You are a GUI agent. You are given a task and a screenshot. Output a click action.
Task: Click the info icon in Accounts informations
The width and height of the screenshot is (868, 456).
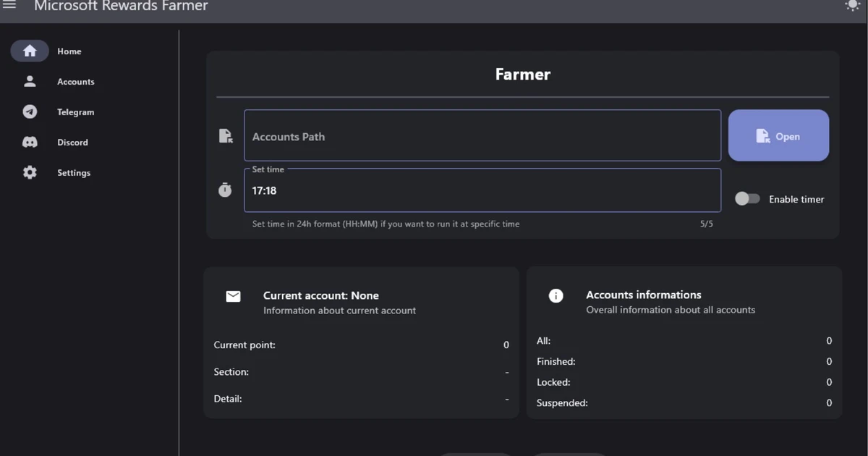coord(555,295)
